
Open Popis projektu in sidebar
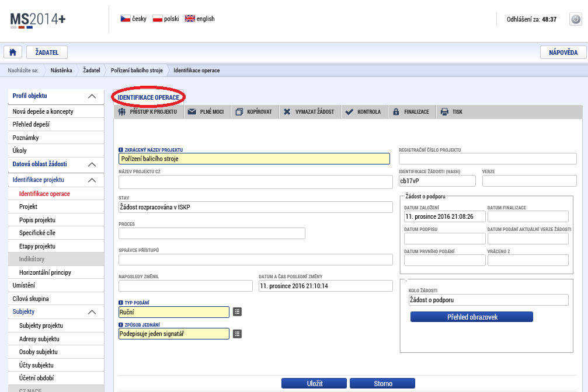point(56,220)
